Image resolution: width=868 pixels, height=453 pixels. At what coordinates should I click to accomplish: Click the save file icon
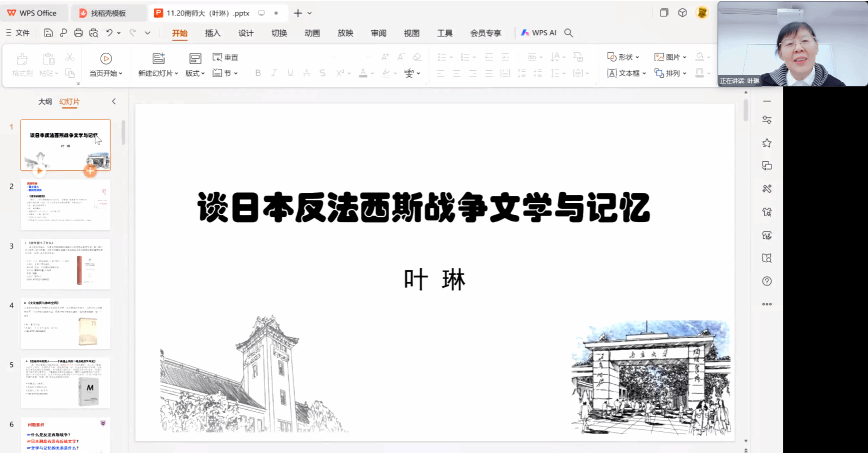pos(48,33)
